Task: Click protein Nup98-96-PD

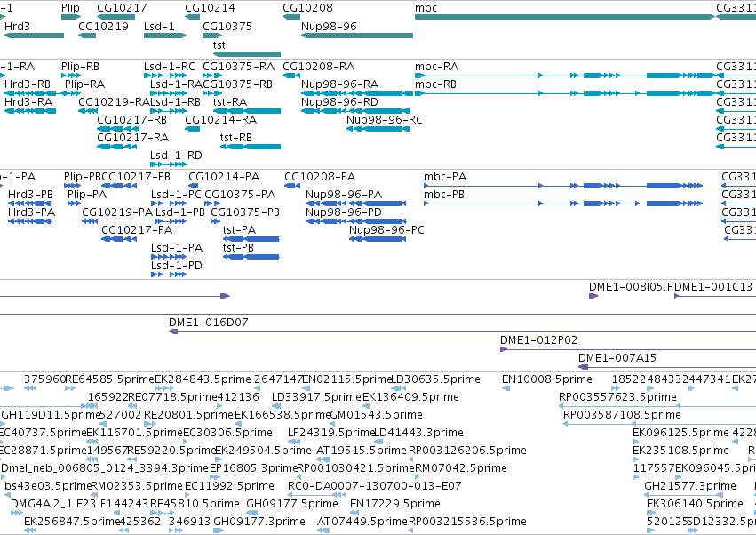Action: coord(344,212)
